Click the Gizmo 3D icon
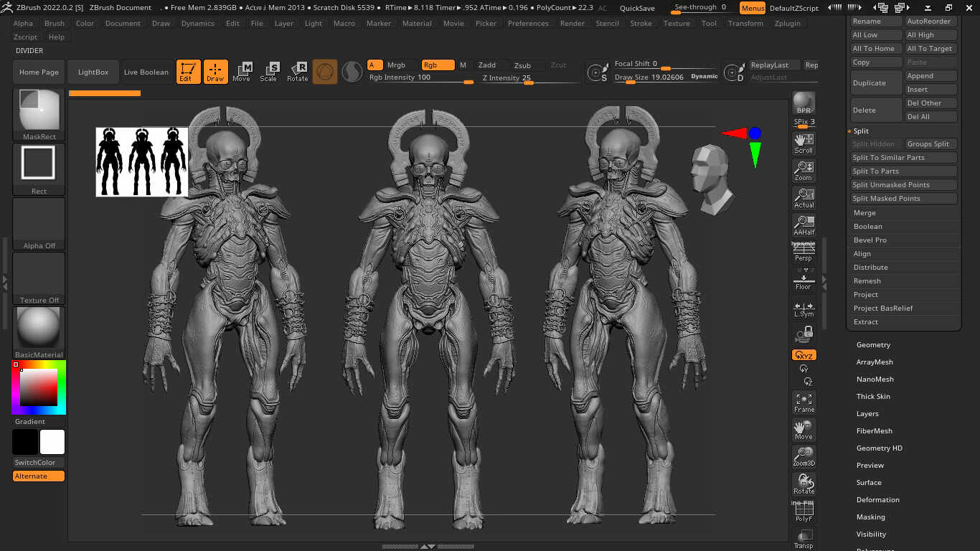The width and height of the screenshot is (980, 551). coord(325,72)
